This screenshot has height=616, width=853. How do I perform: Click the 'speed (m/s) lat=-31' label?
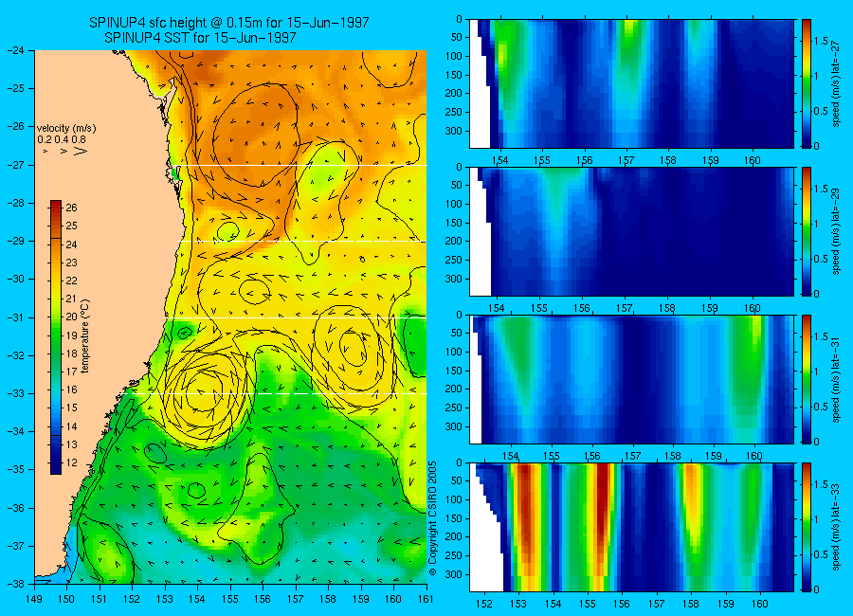pos(836,380)
